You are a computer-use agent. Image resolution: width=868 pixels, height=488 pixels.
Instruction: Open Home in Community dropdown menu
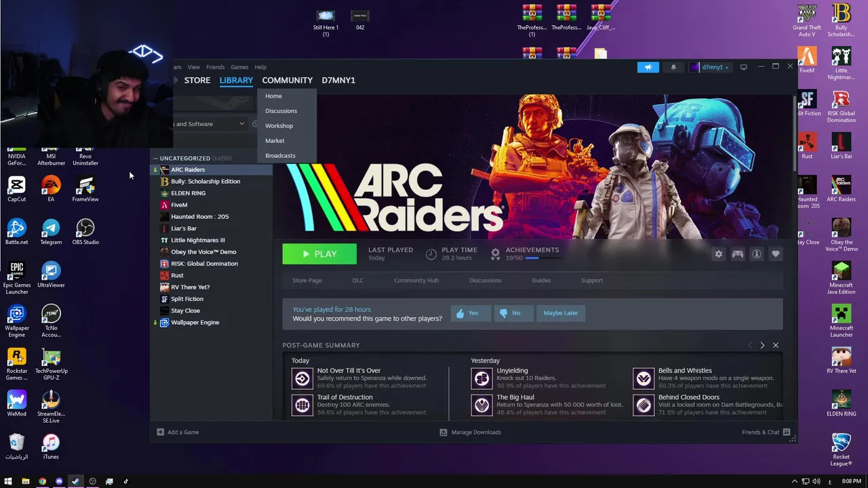273,96
